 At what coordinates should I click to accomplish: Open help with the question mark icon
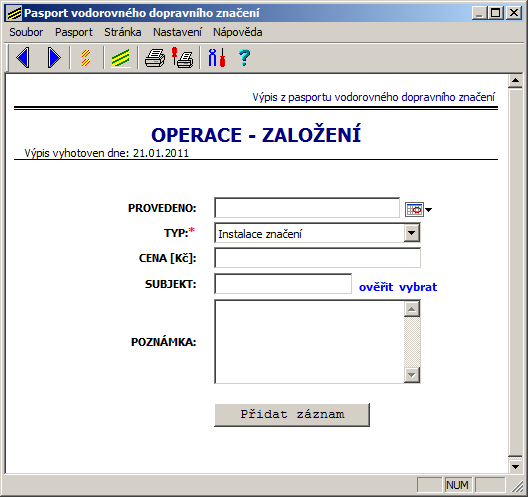[x=244, y=58]
